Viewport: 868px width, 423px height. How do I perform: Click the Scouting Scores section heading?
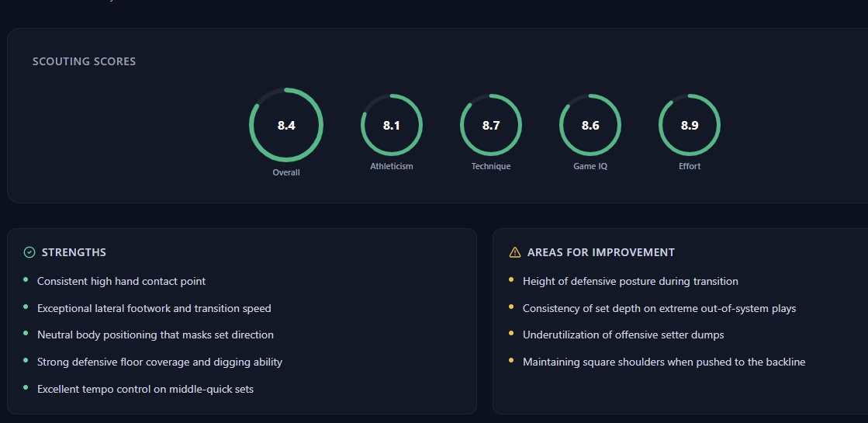[84, 61]
